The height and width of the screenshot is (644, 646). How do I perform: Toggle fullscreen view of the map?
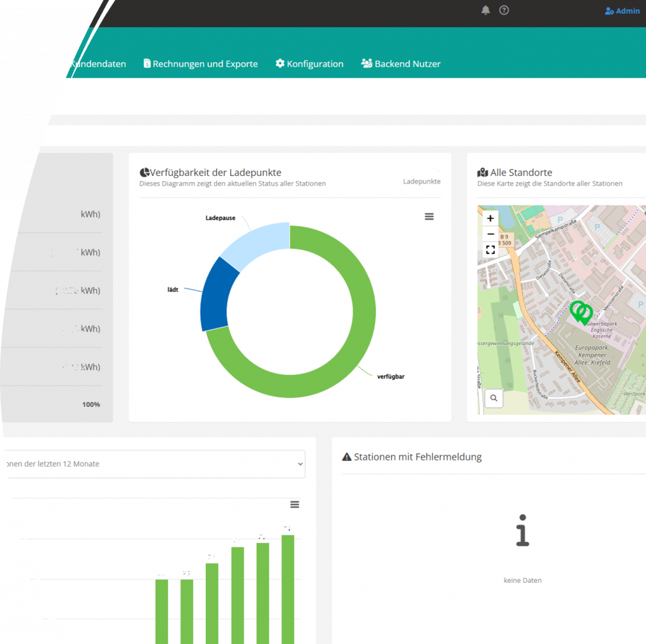tap(490, 250)
